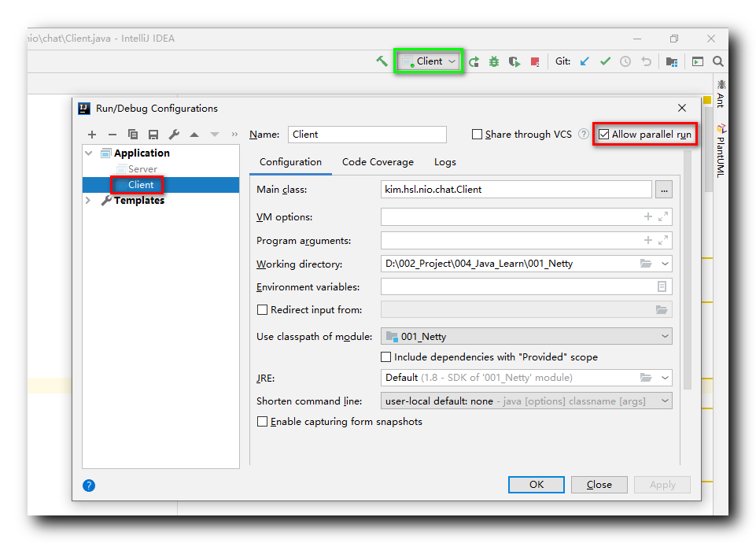Click the Name input field
756x543 pixels.
[x=367, y=135]
